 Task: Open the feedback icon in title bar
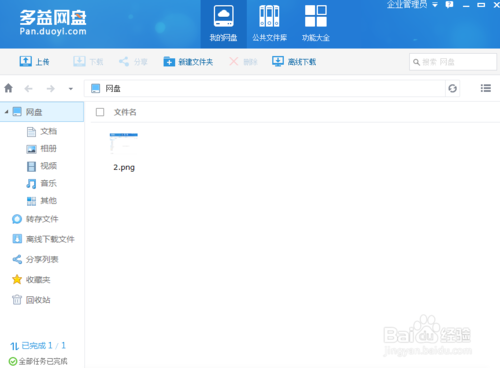pos(449,5)
